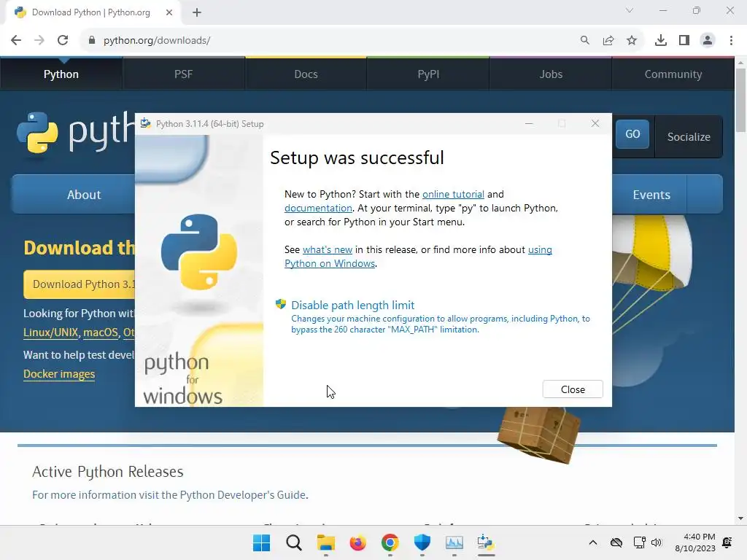747x560 pixels.
Task: Switch to Python installer taskbar icon
Action: [x=486, y=542]
